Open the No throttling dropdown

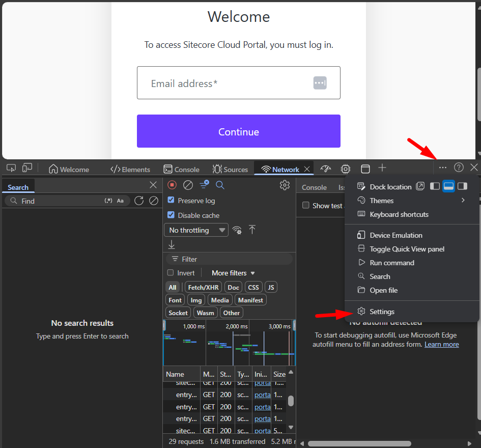click(196, 230)
